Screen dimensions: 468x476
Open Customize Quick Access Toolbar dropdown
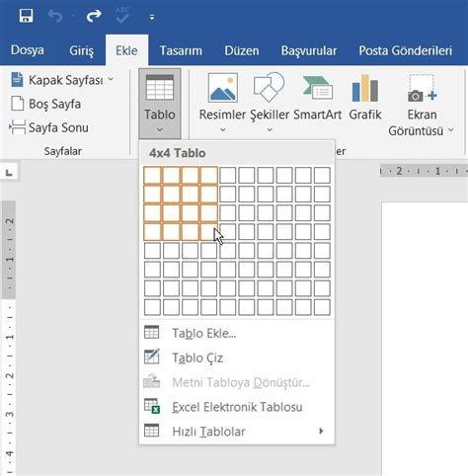(x=152, y=17)
